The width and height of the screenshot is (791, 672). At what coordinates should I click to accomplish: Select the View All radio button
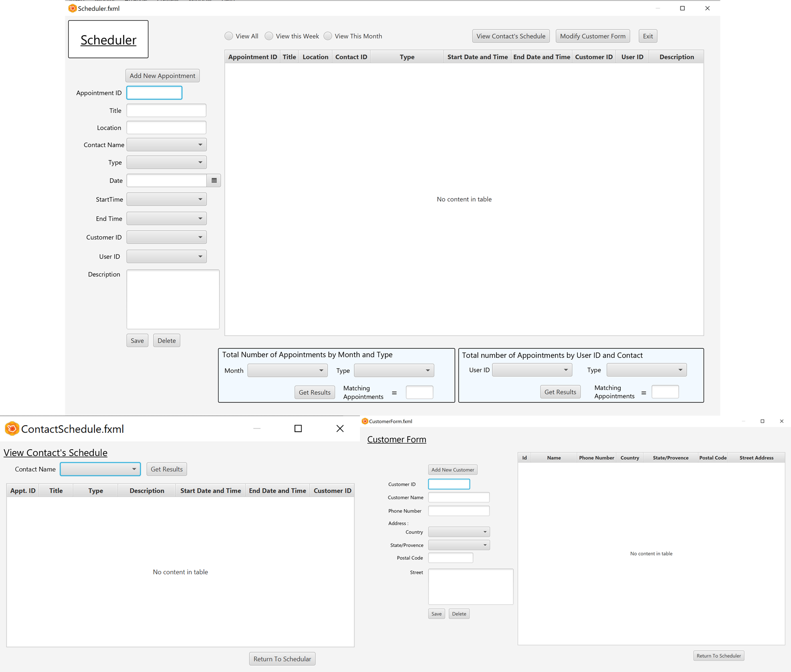[229, 36]
